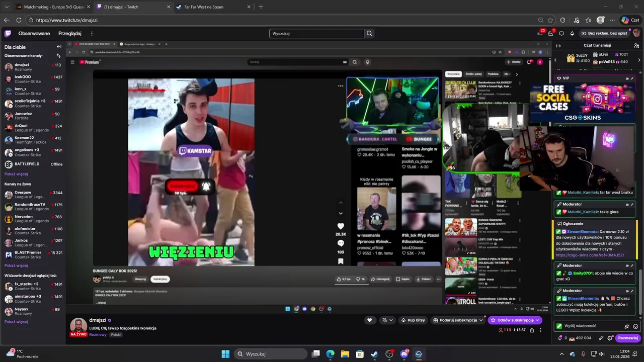644x362 pixels.
Task: Open BLASTPremier channel in sidebar
Action: click(x=33, y=255)
